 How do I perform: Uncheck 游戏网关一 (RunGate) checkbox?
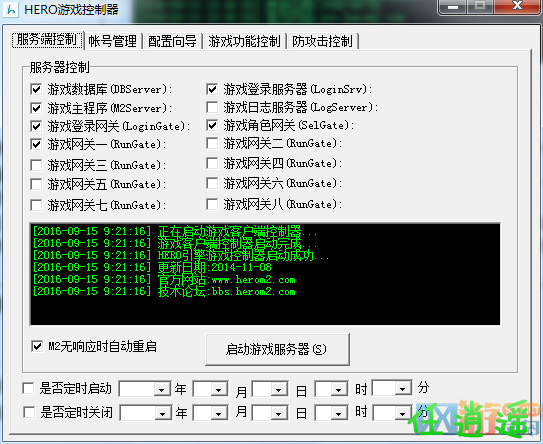pos(36,144)
